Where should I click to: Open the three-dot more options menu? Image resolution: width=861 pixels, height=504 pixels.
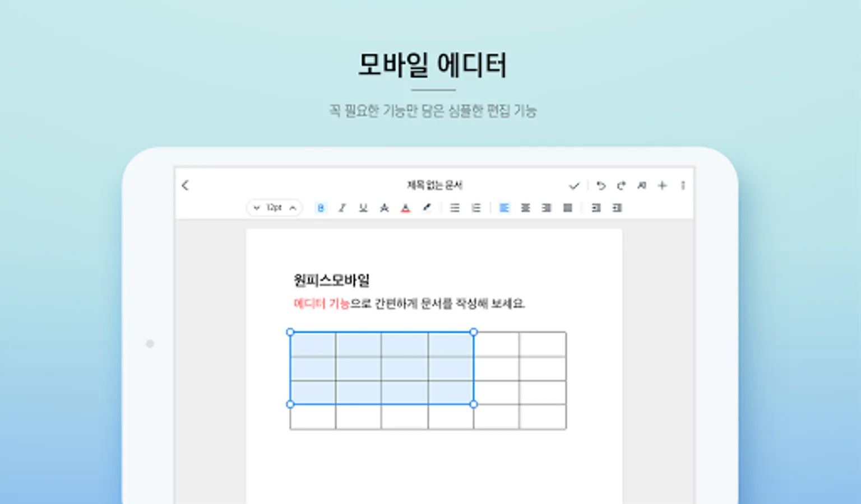[683, 185]
